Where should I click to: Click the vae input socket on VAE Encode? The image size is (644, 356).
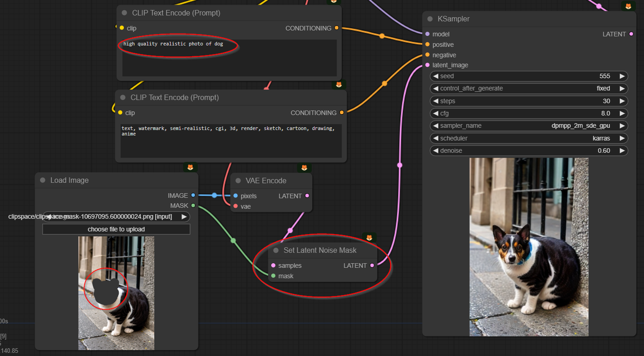click(x=235, y=206)
